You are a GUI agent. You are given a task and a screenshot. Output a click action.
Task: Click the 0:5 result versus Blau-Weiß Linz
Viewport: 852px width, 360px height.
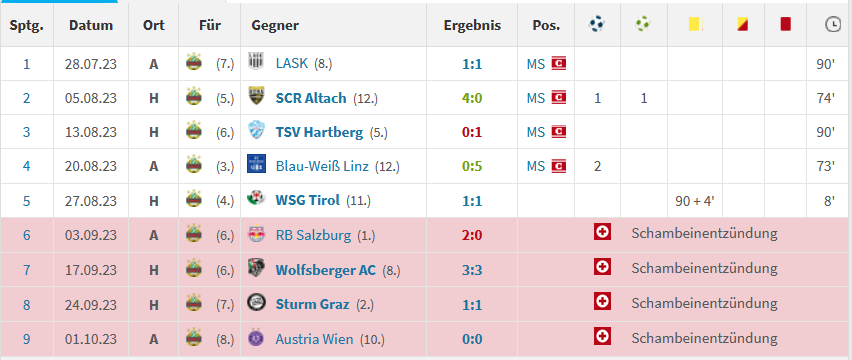click(472, 167)
